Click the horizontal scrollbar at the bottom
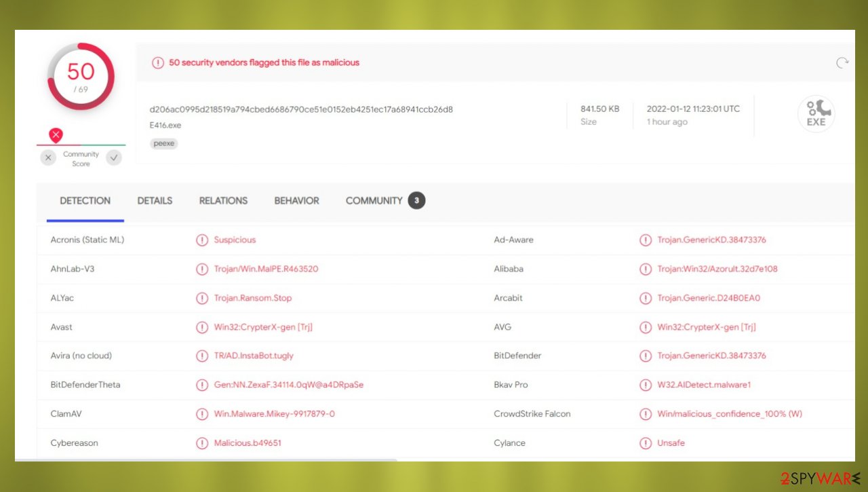Viewport: 868px width, 492px height. 206,460
